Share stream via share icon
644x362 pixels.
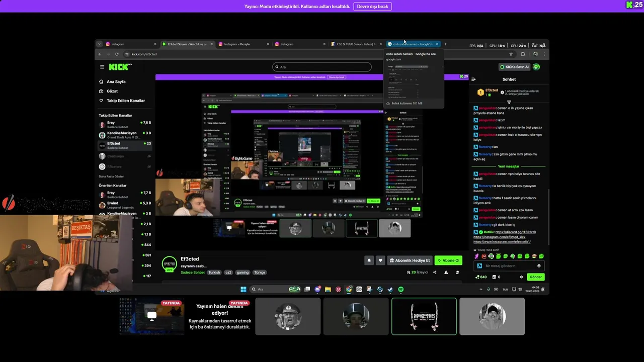435,273
